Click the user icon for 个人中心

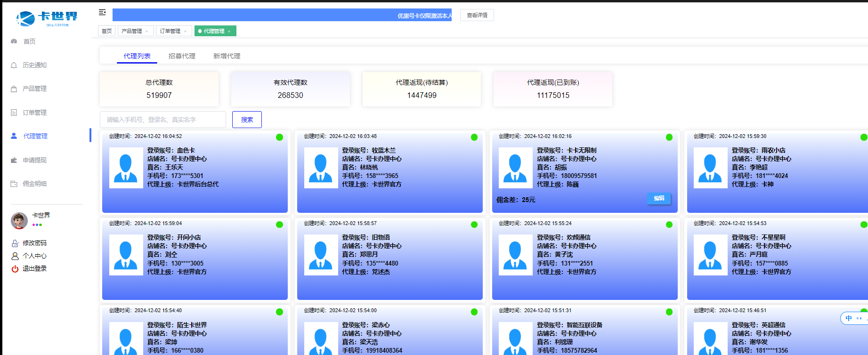(x=15, y=256)
